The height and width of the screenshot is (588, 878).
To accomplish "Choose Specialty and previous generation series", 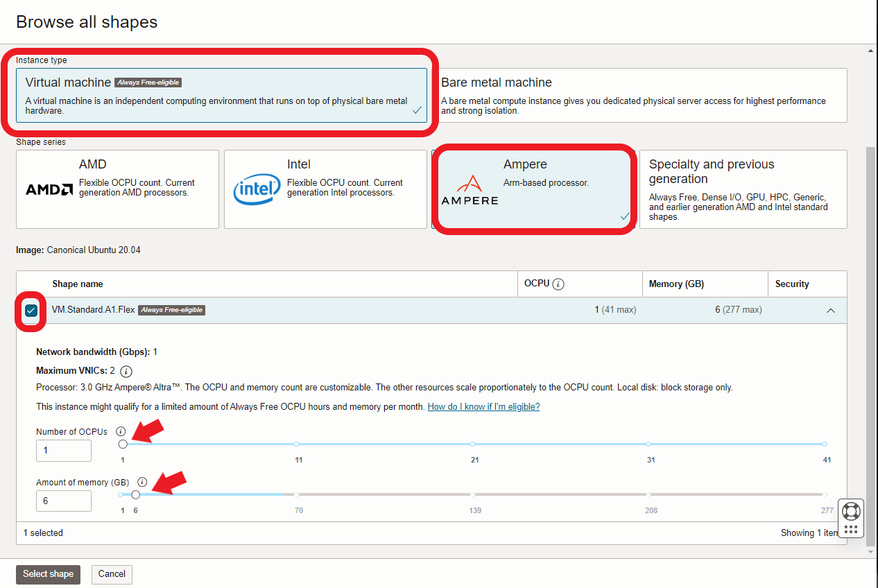I will click(x=743, y=189).
